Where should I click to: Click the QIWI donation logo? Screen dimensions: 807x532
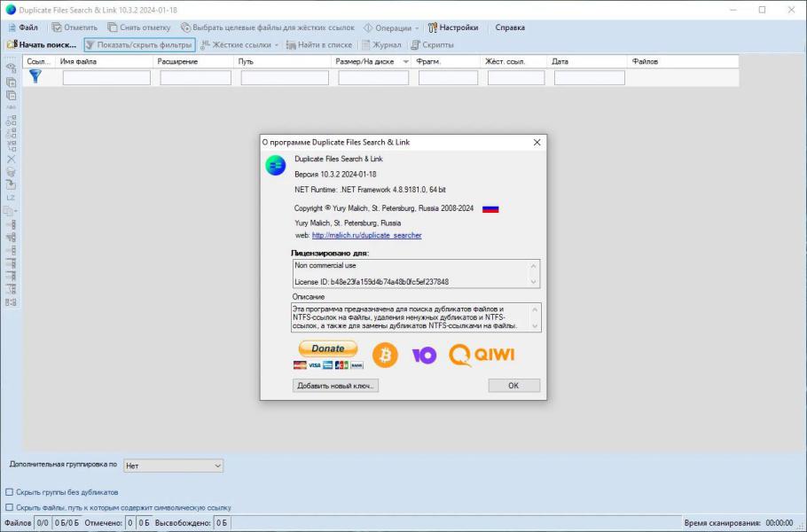point(482,355)
